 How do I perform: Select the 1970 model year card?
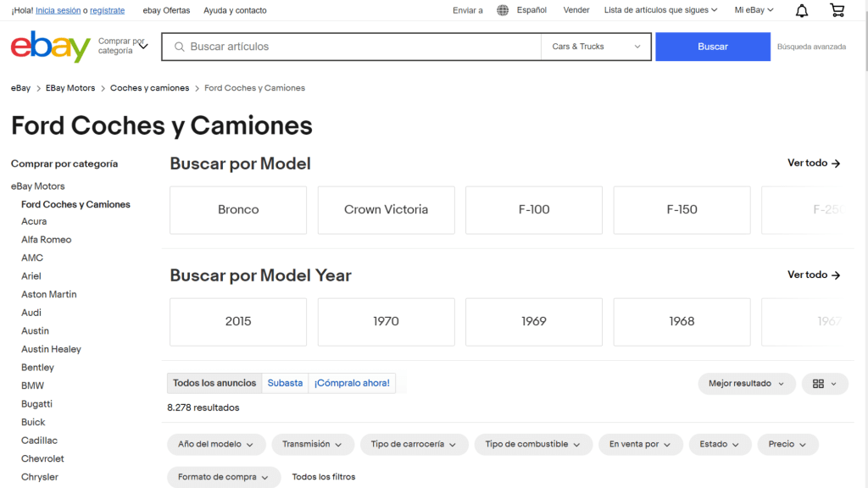pyautogui.click(x=386, y=321)
